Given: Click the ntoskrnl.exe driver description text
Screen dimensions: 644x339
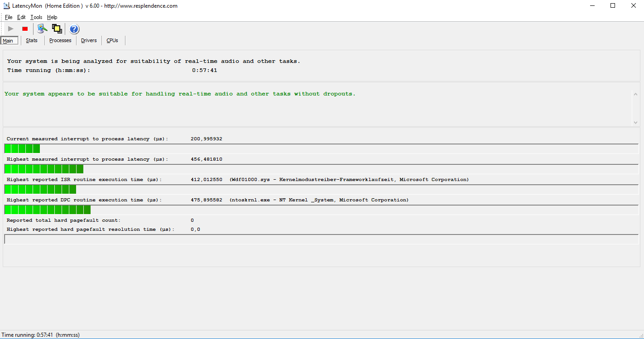Looking at the screenshot, I should pos(319,200).
